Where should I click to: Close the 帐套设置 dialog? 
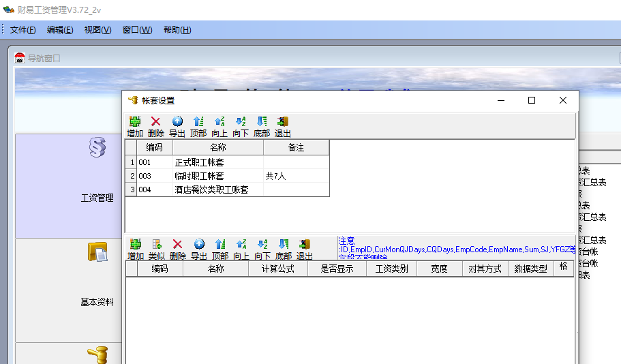click(x=563, y=101)
